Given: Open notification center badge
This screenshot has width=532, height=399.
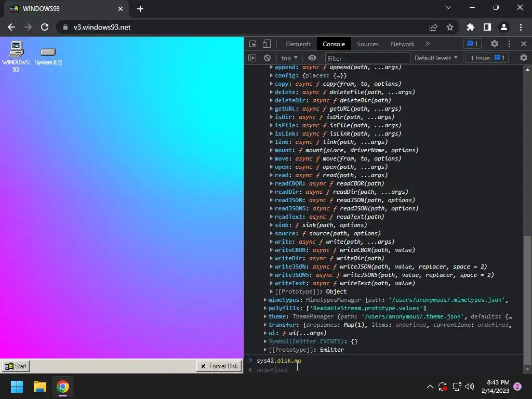Looking at the screenshot, I should (517, 387).
